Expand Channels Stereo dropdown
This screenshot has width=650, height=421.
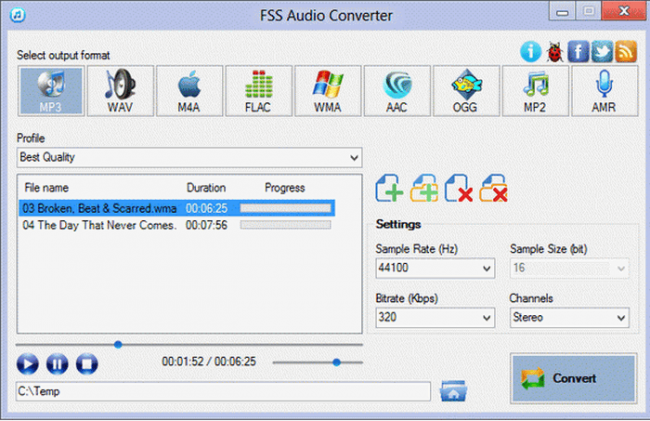point(570,318)
